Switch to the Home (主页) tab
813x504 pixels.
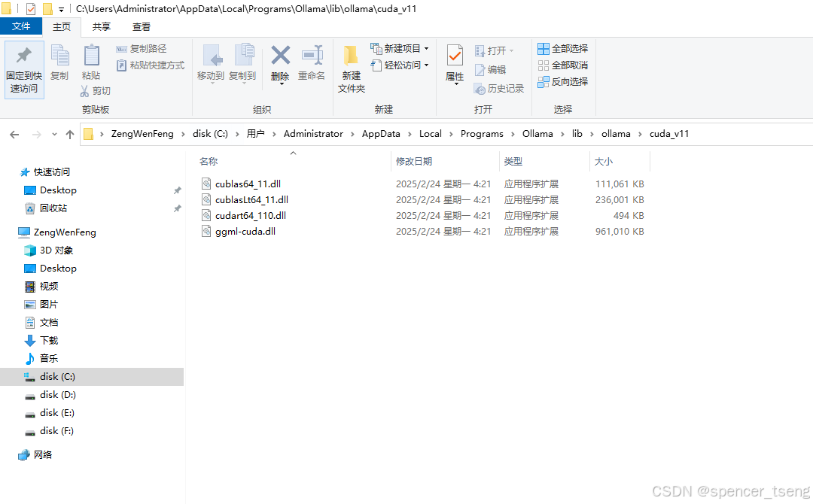click(x=62, y=27)
